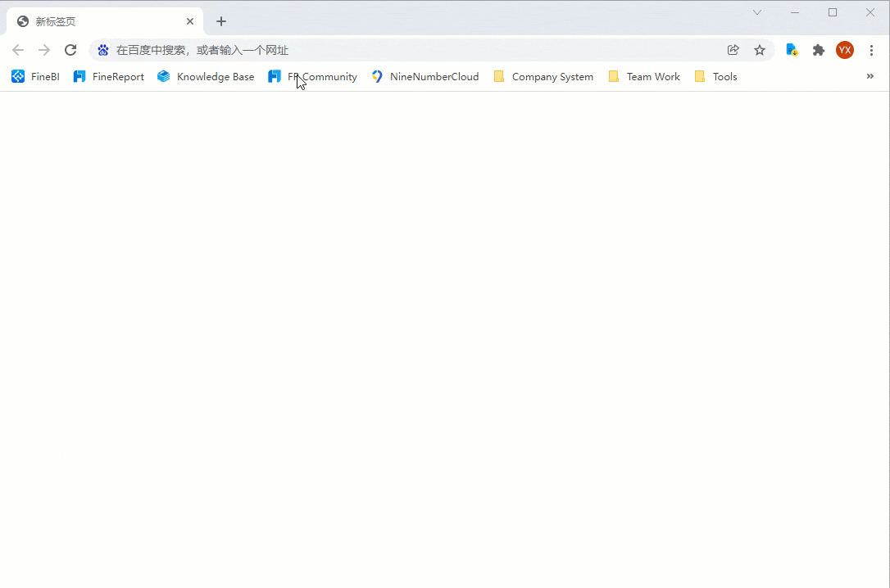Expand the Team Work bookmark folder
Screen dimensions: 890x588
[643, 76]
